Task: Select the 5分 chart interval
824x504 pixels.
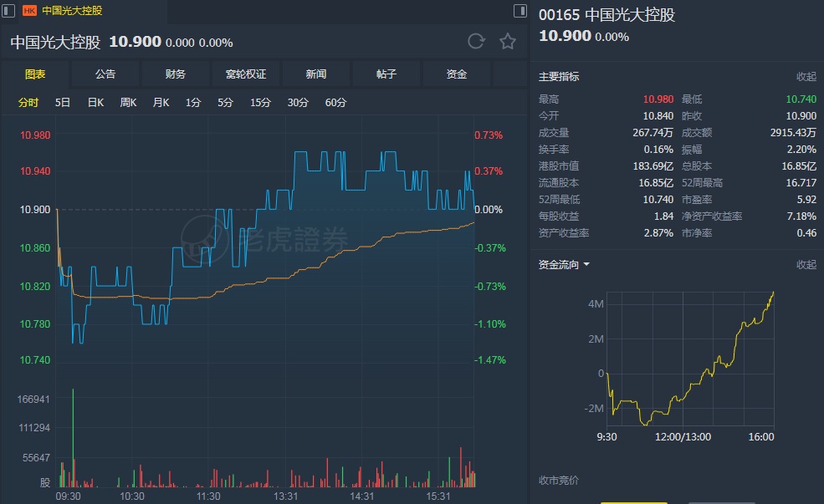Action: [225, 102]
